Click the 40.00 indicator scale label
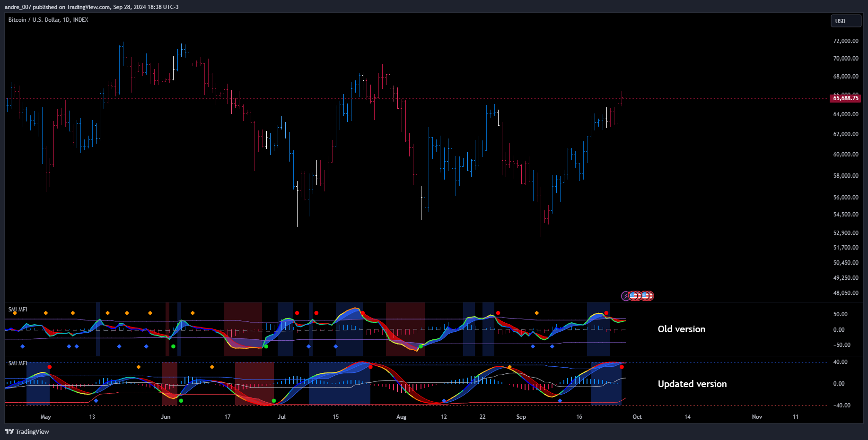 [841, 362]
